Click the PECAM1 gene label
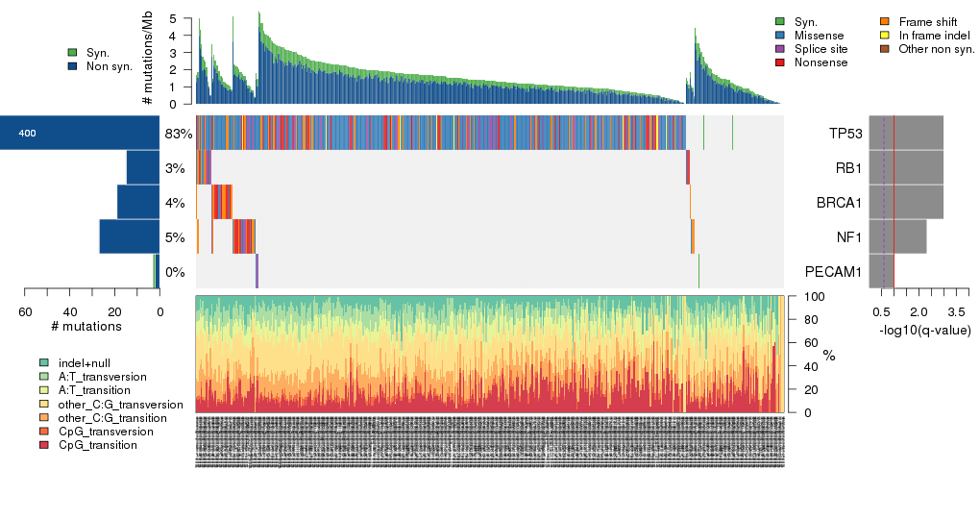This screenshot has height=519, width=980. click(832, 272)
